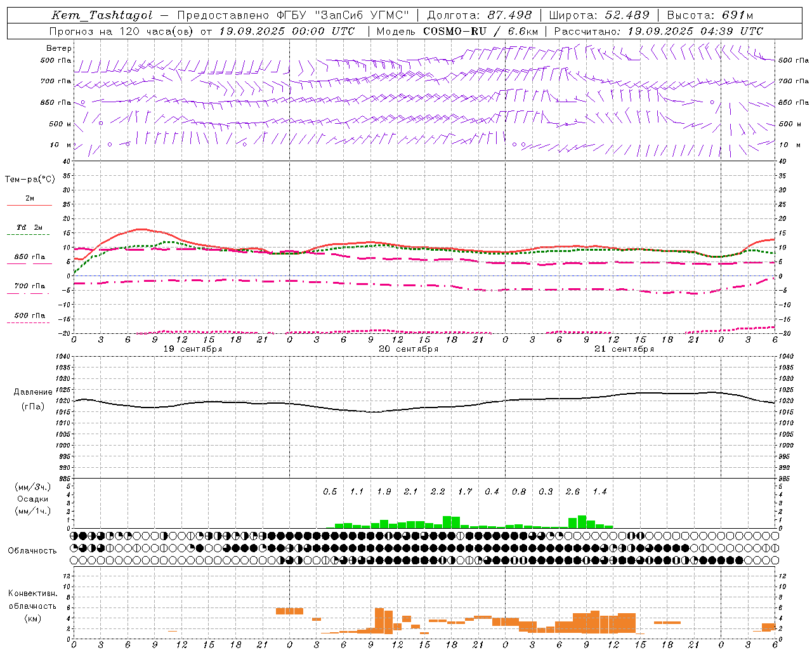Click the 850 гПа temperature legend entry

(30, 257)
